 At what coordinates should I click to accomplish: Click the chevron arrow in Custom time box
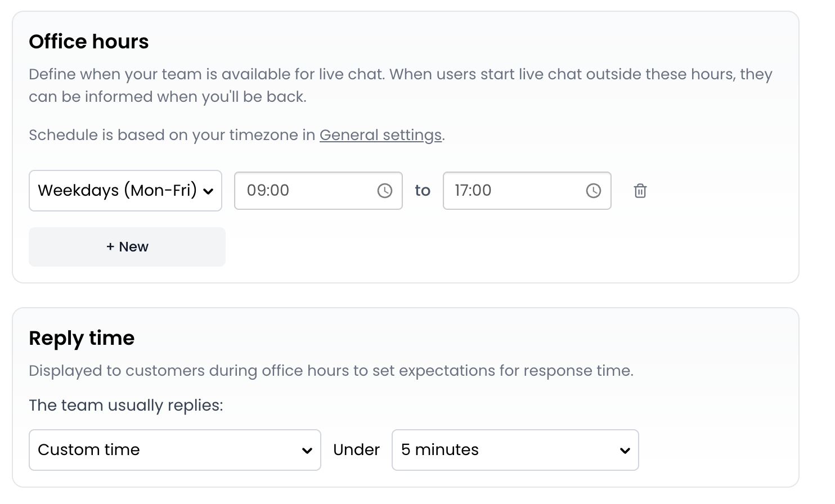(307, 451)
